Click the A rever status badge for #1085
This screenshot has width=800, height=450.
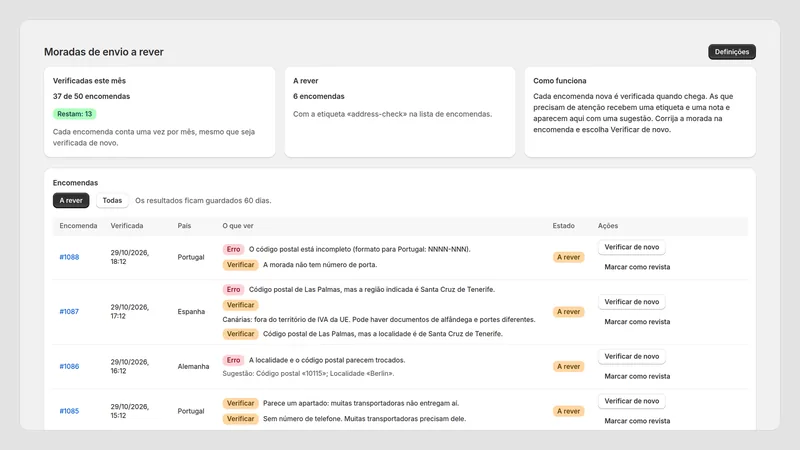point(568,411)
